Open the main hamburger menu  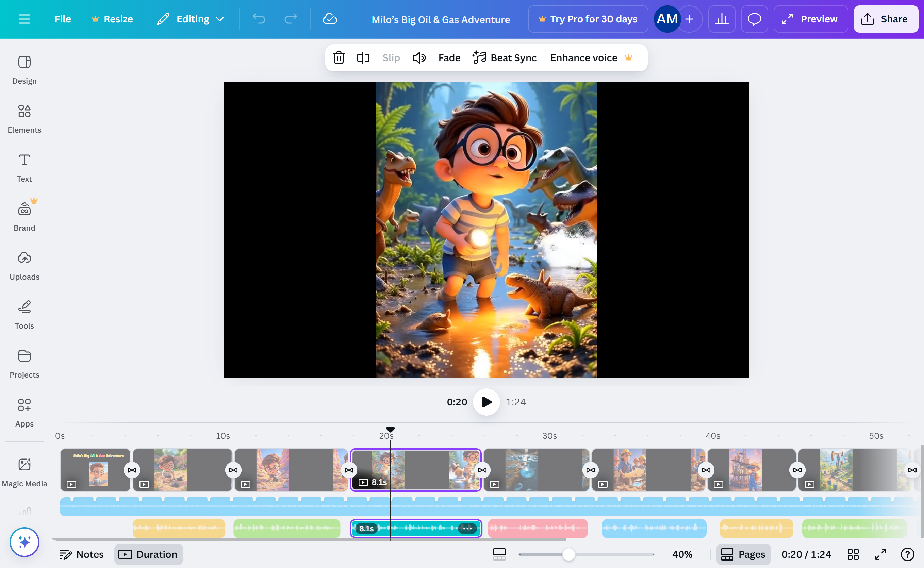coord(24,19)
